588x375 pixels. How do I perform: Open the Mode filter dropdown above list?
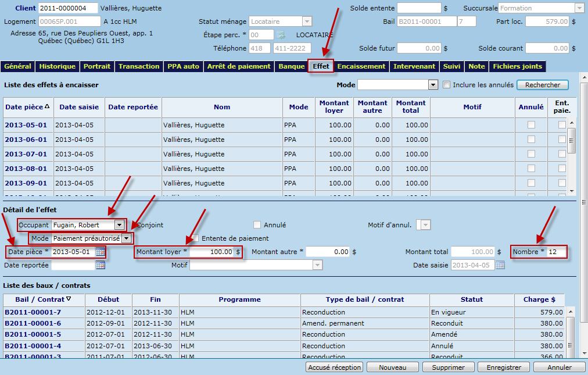(432, 85)
